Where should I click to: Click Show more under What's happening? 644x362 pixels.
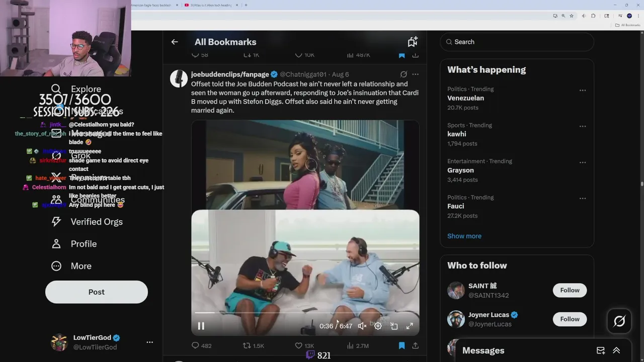(464, 236)
